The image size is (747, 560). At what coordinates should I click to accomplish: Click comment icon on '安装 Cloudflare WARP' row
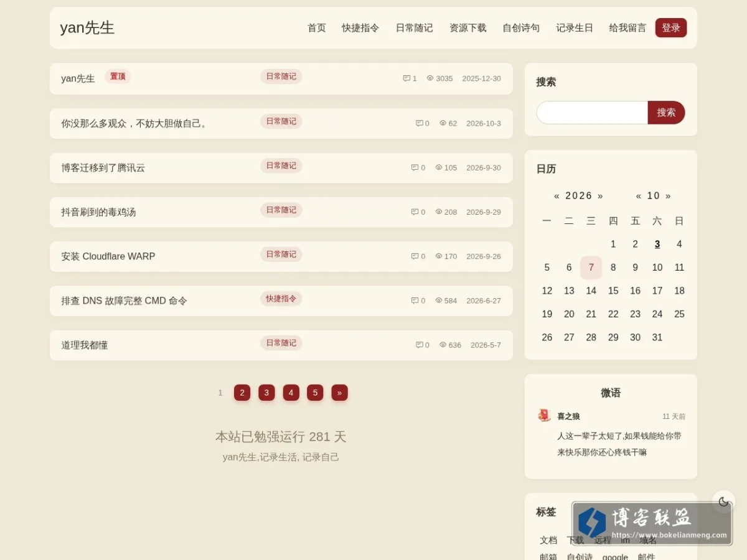click(415, 256)
